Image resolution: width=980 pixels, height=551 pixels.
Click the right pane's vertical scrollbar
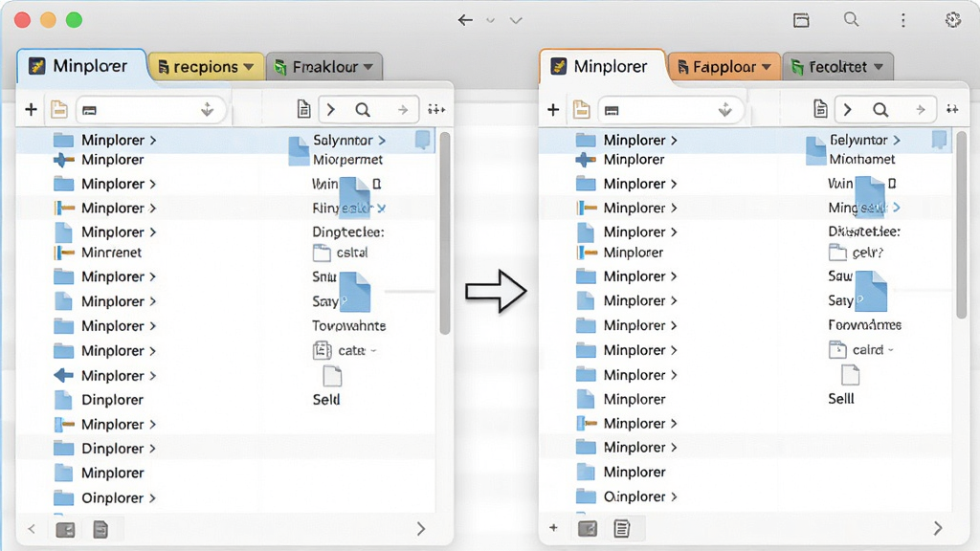coord(961,225)
